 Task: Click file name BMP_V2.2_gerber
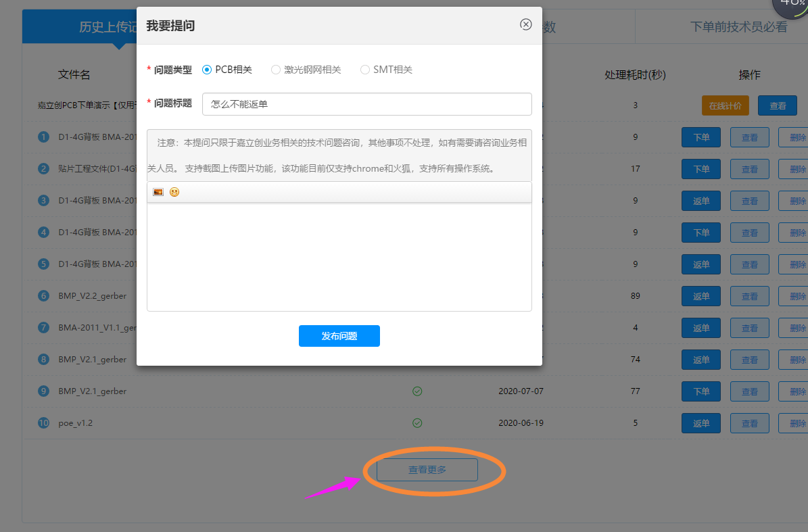pos(92,295)
